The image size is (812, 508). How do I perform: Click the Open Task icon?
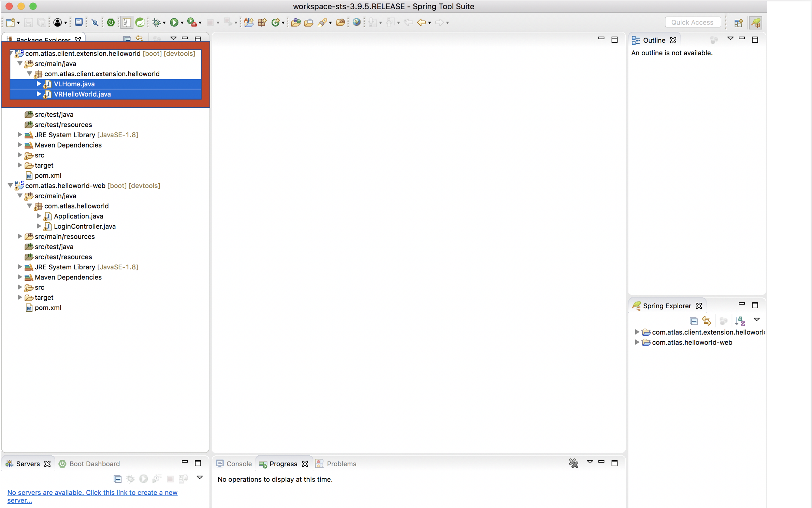tap(309, 23)
